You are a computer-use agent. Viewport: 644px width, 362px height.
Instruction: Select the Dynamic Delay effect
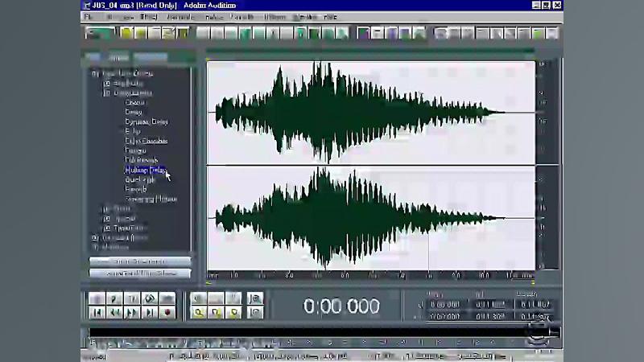(147, 122)
